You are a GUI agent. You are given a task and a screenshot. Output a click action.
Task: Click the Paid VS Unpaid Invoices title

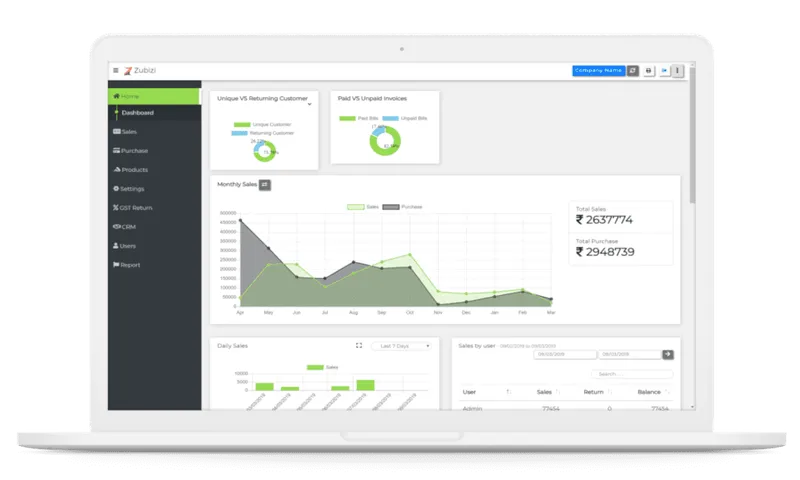coord(372,98)
